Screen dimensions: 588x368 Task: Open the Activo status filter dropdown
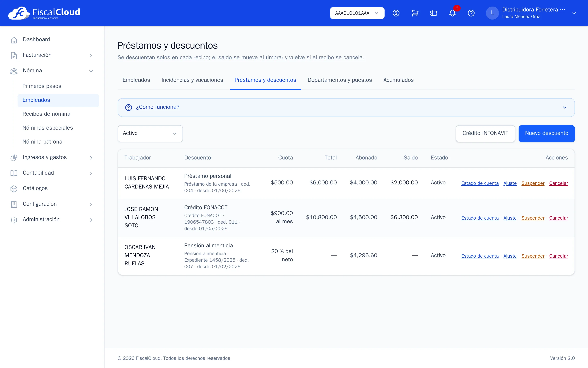point(150,133)
